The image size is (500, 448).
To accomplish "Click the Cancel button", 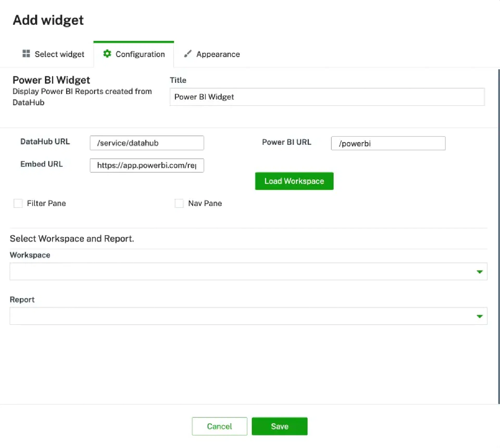I will click(219, 426).
